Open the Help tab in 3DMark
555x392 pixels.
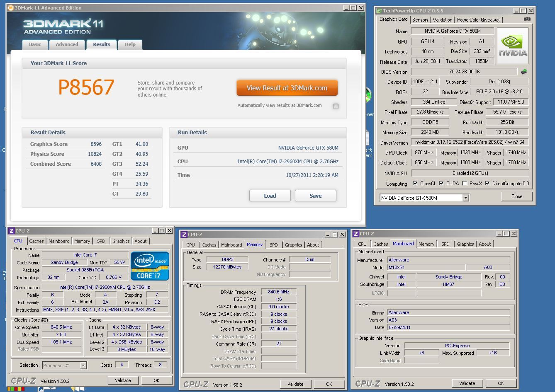tap(130, 44)
